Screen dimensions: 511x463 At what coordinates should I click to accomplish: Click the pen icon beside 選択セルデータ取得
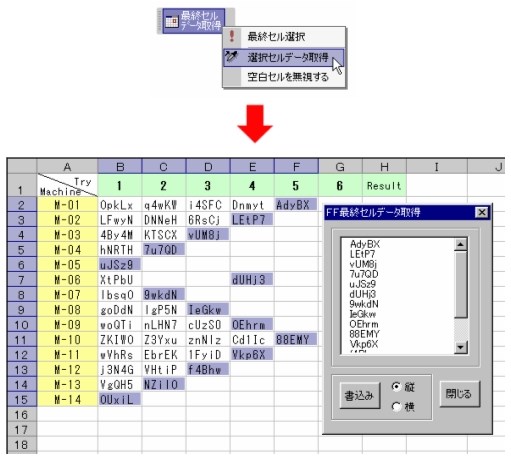pyautogui.click(x=231, y=57)
